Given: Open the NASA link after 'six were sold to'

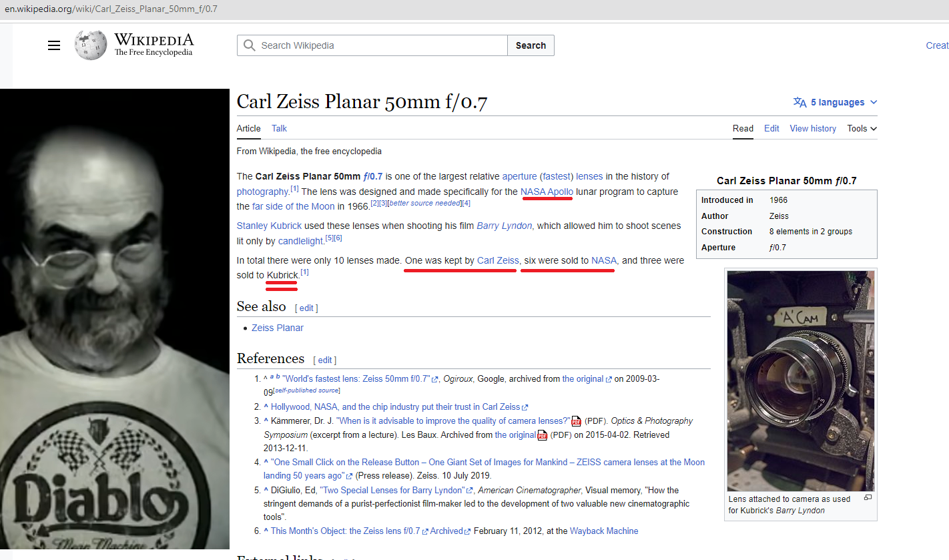Looking at the screenshot, I should tap(604, 260).
